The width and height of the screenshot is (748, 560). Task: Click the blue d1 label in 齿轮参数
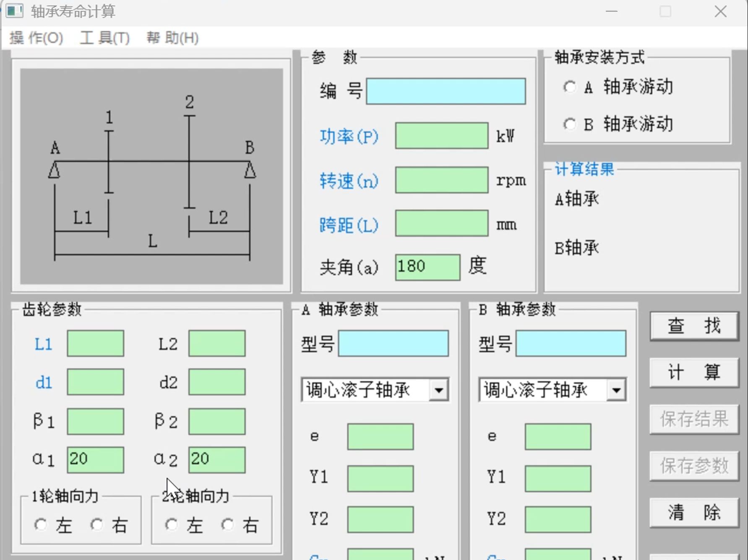coord(44,383)
